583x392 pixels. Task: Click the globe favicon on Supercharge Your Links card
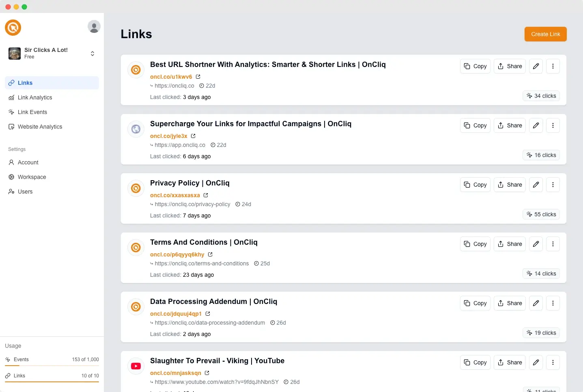click(136, 129)
